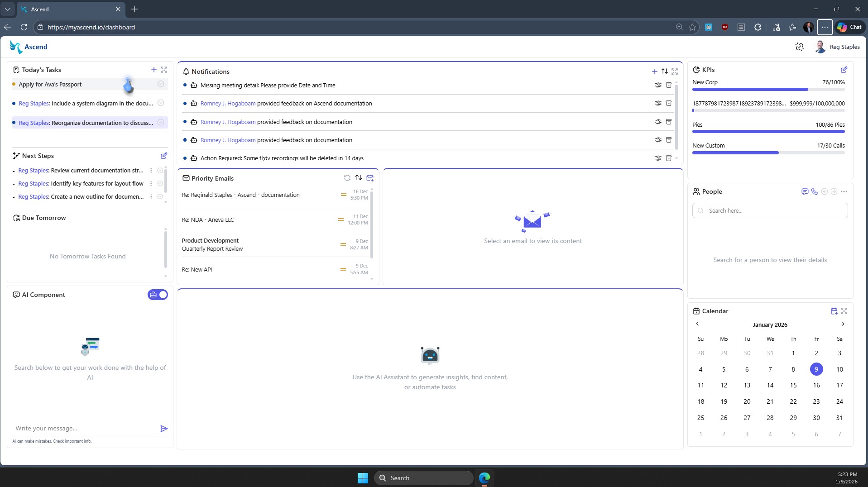The height and width of the screenshot is (487, 868).
Task: Open Romney J. Hogaboam's profile link
Action: pyautogui.click(x=228, y=103)
